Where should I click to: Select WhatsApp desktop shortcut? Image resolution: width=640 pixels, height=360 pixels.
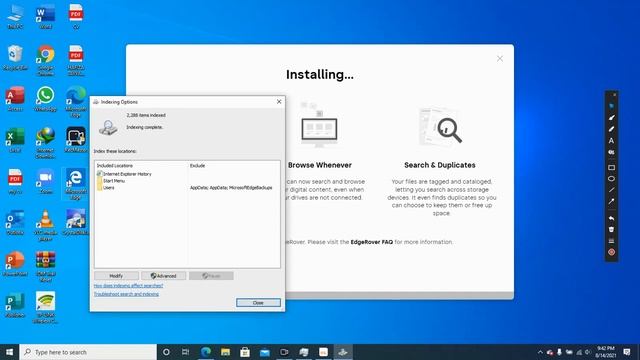click(x=45, y=99)
